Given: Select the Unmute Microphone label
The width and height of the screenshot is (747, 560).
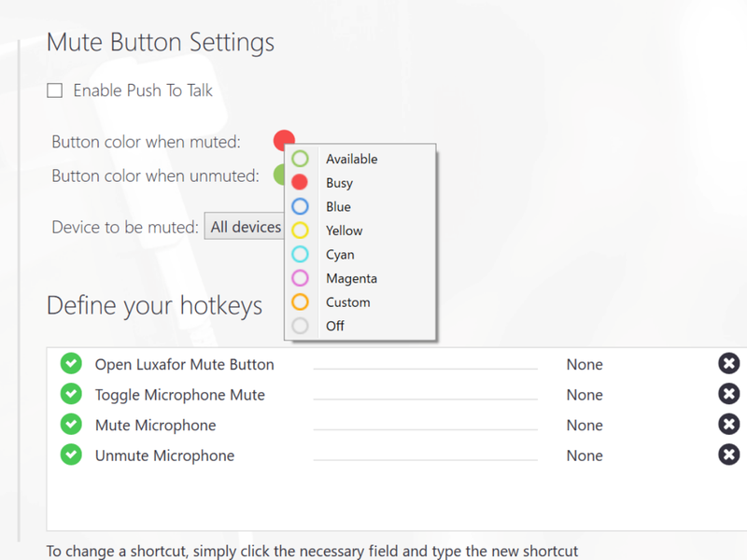Looking at the screenshot, I should click(x=164, y=455).
